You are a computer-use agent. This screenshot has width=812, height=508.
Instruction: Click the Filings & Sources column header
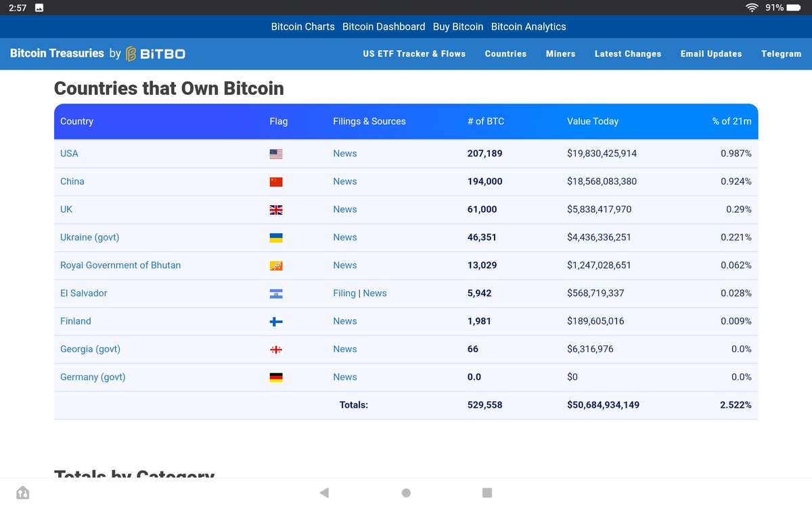pyautogui.click(x=369, y=121)
